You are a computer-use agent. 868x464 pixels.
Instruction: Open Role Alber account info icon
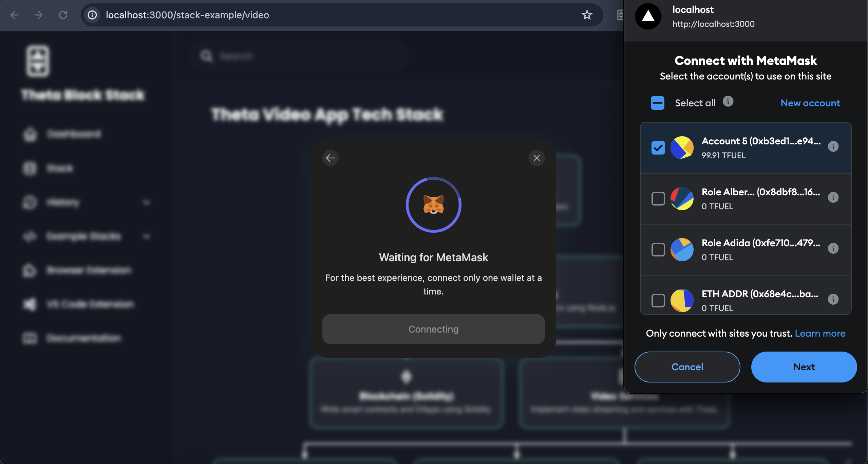click(833, 197)
